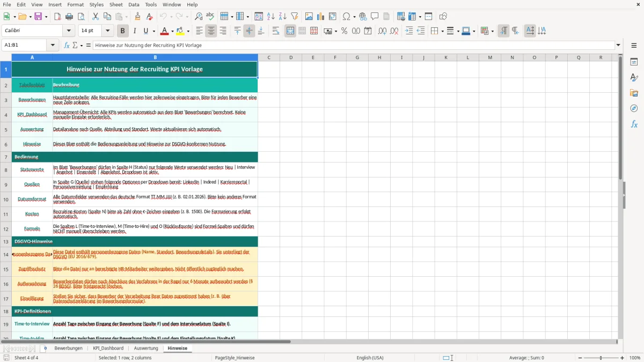This screenshot has width=644, height=362.
Task: Click Add Decimal Place icon
Action: tap(382, 31)
